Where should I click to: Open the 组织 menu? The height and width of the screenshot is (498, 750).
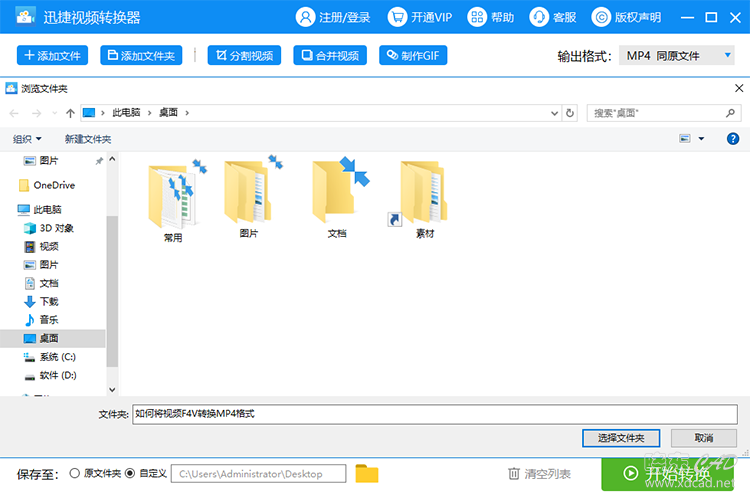[27, 139]
